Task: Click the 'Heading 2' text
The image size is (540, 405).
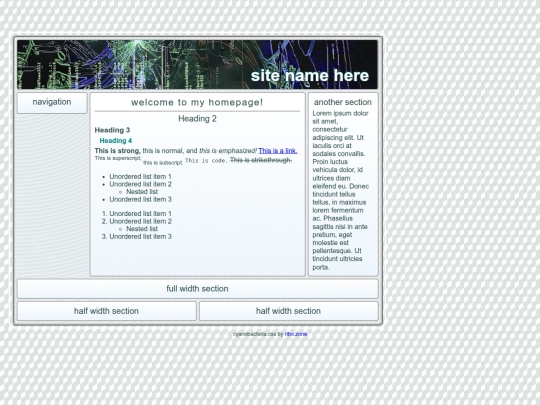Action: (197, 119)
